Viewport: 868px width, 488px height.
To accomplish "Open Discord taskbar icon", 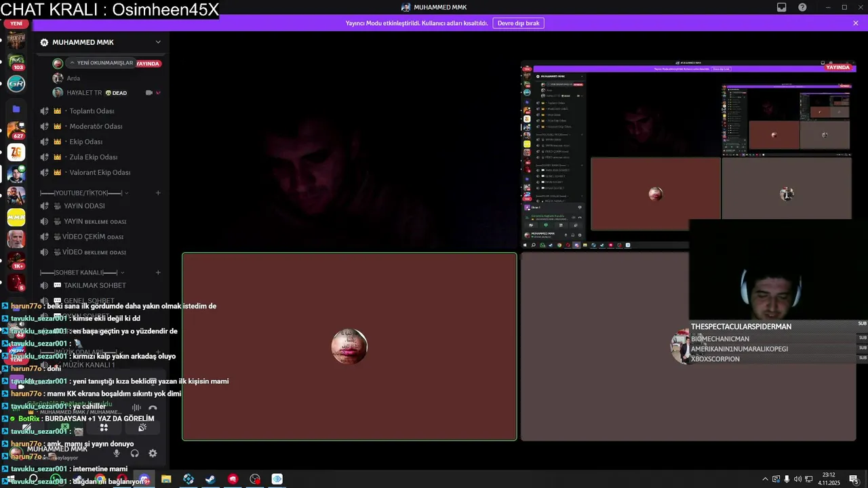I will 144,479.
